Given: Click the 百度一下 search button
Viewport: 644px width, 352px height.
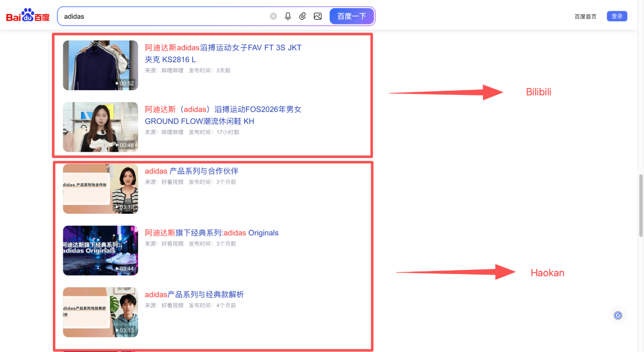Looking at the screenshot, I should click(352, 16).
